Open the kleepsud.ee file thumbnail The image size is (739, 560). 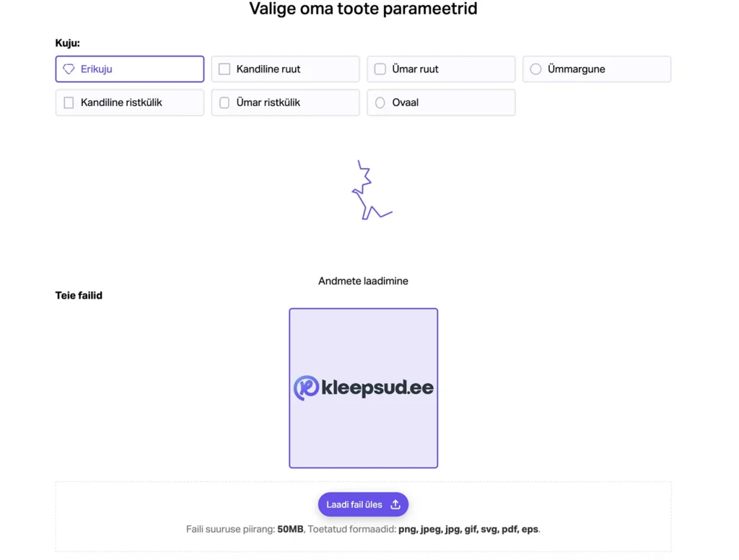tap(364, 388)
